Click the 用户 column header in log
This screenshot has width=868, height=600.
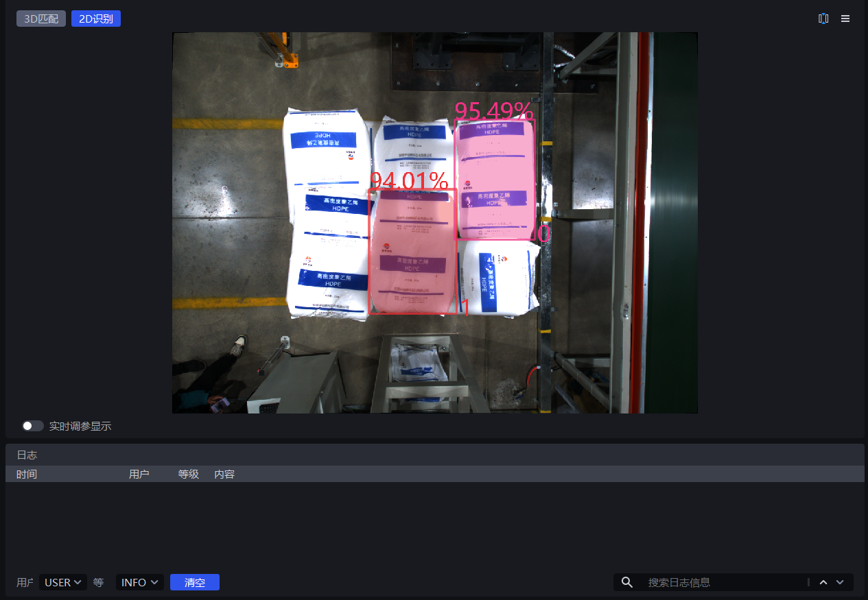pyautogui.click(x=139, y=474)
